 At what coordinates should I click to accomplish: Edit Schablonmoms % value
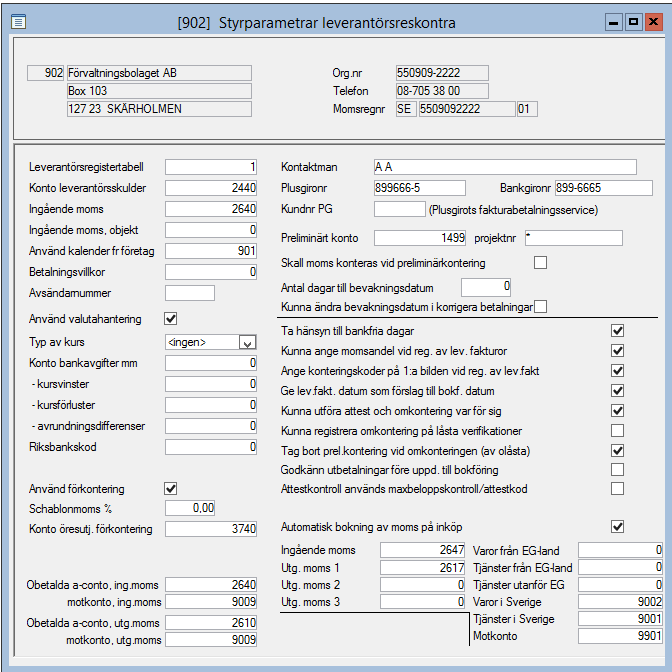[190, 508]
